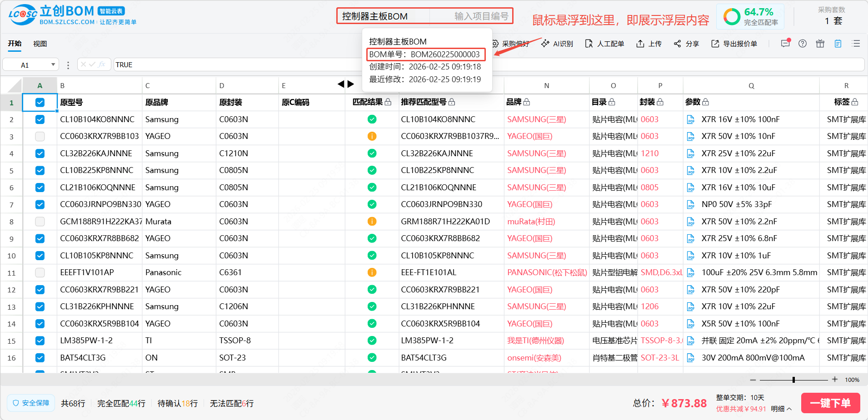Screen dimensions: 868x420
Task: Open messages icon with red notification dot
Action: 785,44
